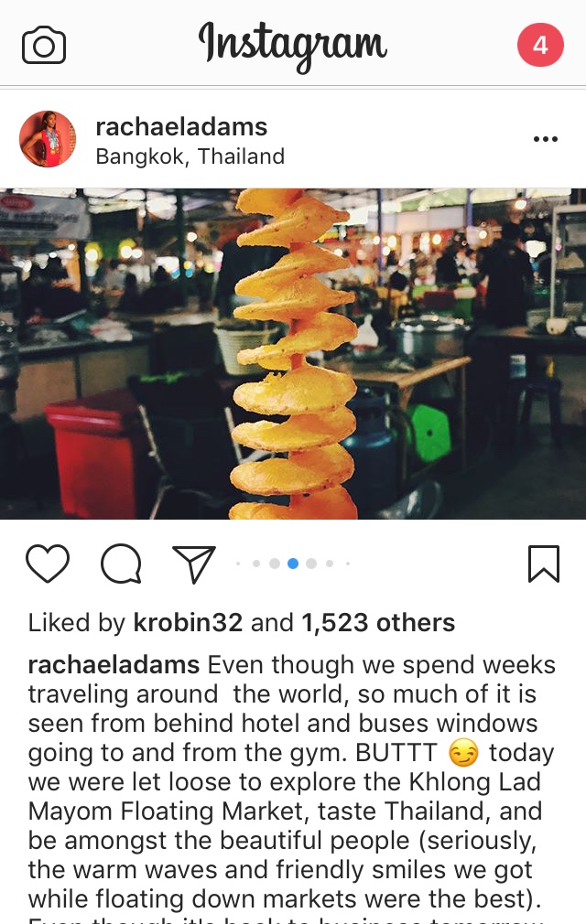Open the camera icon in header
The image size is (586, 924).
(x=44, y=45)
